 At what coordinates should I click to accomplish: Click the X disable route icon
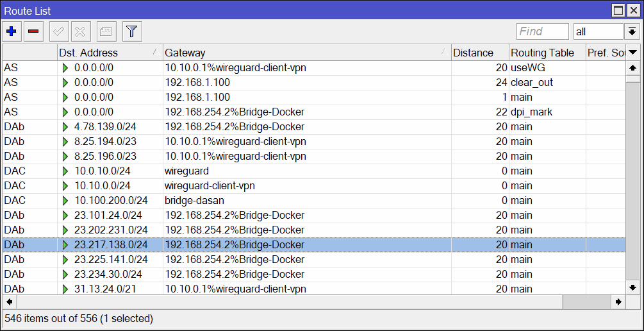coord(81,31)
